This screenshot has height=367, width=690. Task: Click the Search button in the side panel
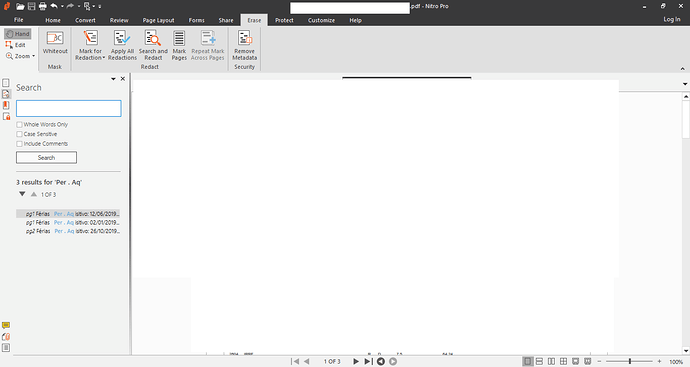(x=46, y=158)
